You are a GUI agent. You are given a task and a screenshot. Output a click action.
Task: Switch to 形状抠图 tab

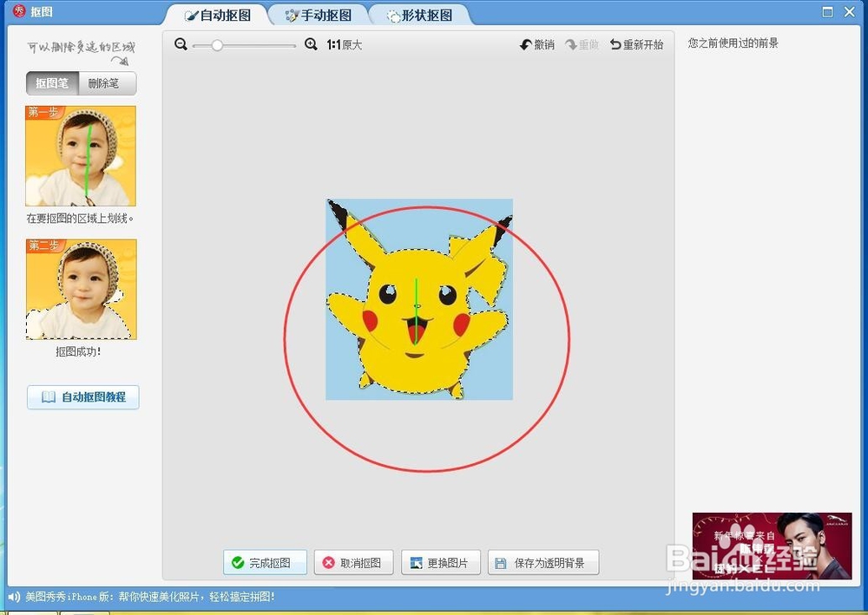[x=419, y=16]
